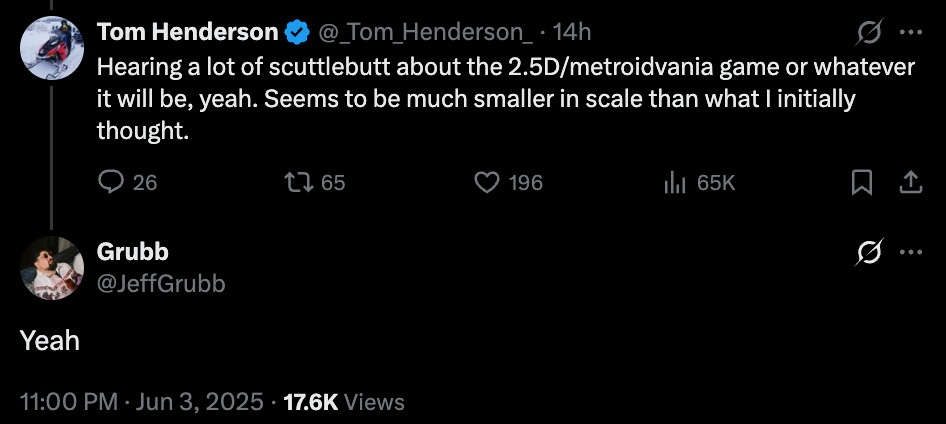Screen dimensions: 946x424
Task: Open more options menu on Grubb's tweet
Action: [910, 252]
